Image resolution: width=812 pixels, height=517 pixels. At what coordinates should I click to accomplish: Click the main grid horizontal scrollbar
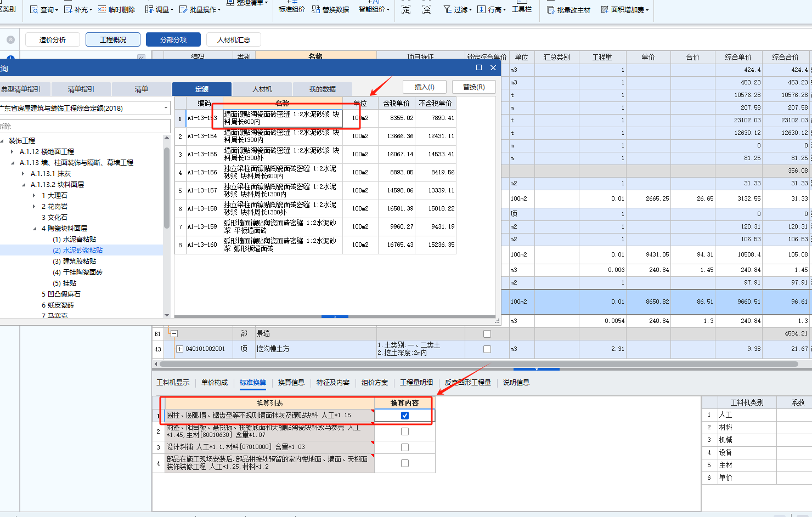[478, 363]
